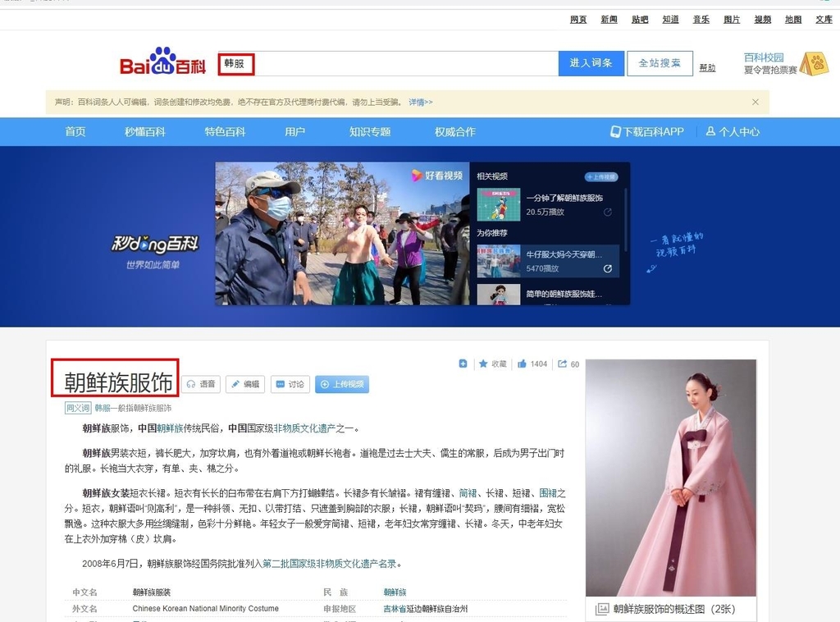Open the 地图 top link
Image resolution: width=840 pixels, height=622 pixels.
[793, 20]
